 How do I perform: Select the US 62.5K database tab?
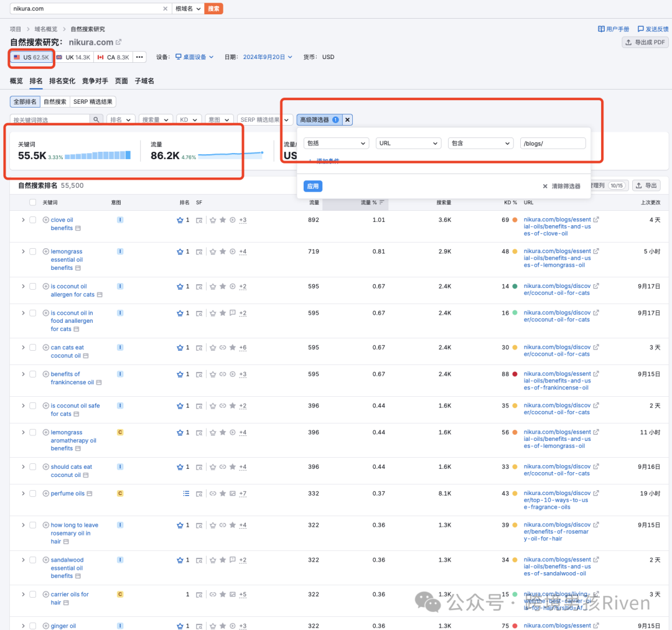pyautogui.click(x=31, y=57)
